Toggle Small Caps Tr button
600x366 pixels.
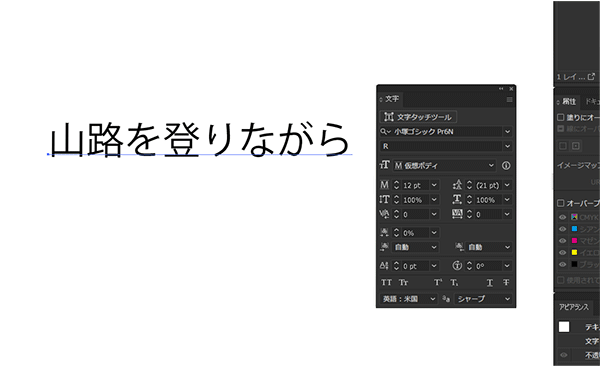tap(403, 283)
